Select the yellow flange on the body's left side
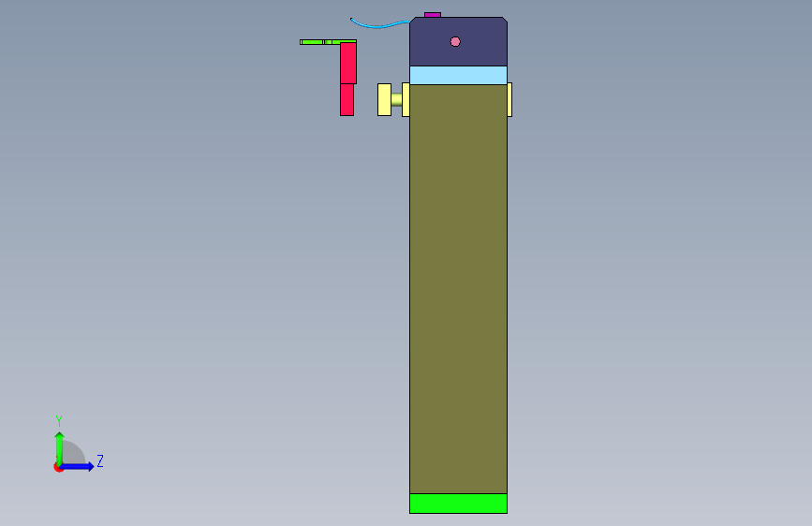This screenshot has height=526, width=812. pos(406,99)
